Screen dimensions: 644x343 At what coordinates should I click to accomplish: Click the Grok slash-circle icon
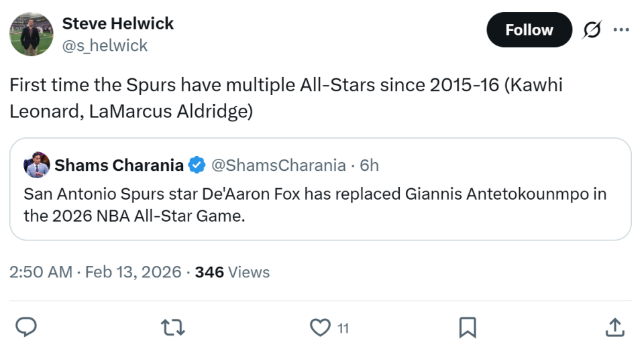tap(592, 30)
